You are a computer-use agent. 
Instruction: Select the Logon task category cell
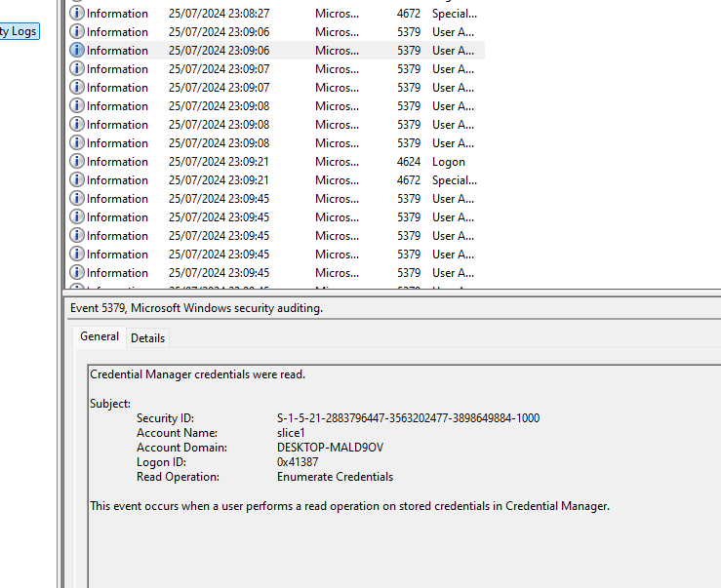[449, 162]
